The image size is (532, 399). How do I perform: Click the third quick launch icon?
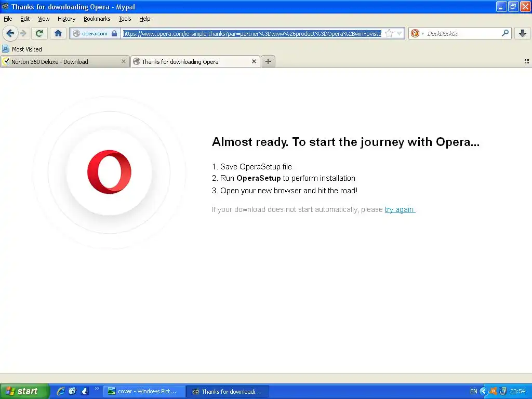tap(85, 391)
